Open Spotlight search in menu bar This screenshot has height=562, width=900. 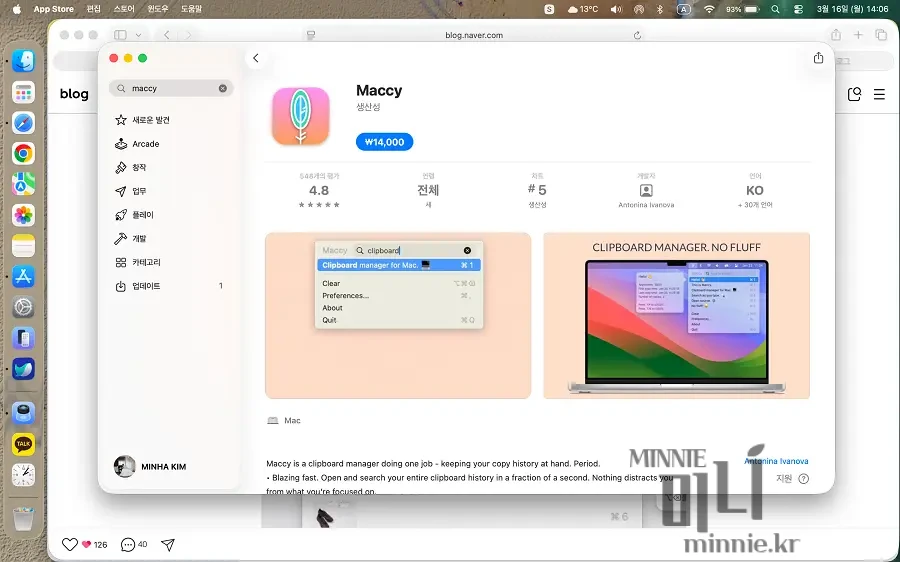click(775, 9)
